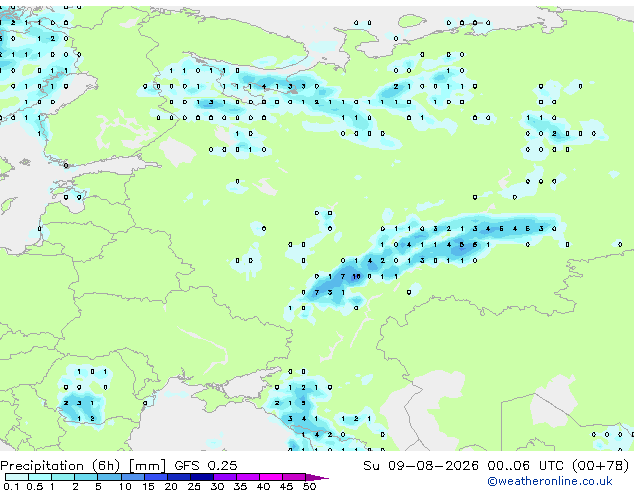Click the '10' precipitation value on the map
Viewport: 634px width, 490px height.
[356, 277]
